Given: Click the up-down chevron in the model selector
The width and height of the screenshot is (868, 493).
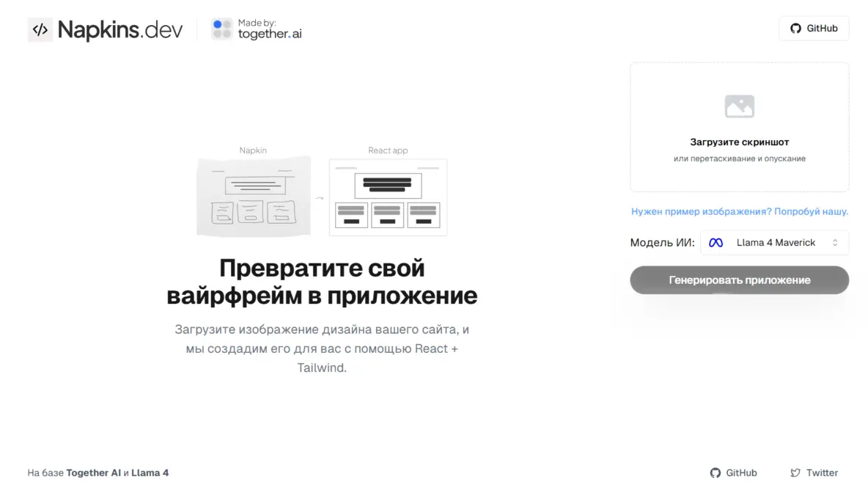Looking at the screenshot, I should pyautogui.click(x=834, y=243).
